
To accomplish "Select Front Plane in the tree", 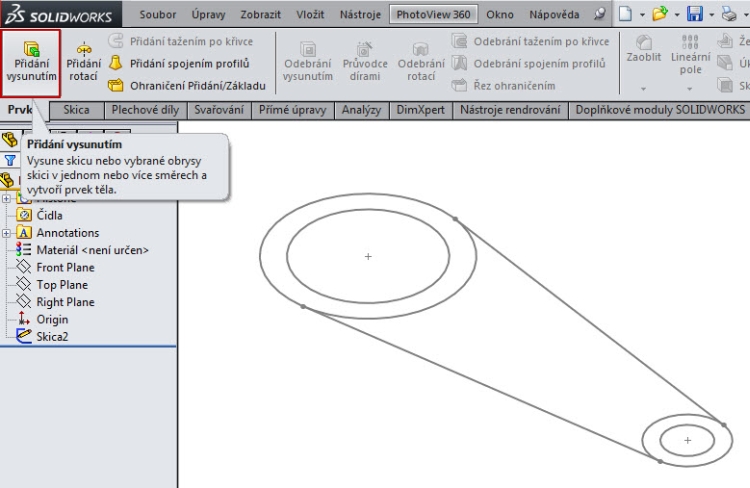I will click(66, 267).
